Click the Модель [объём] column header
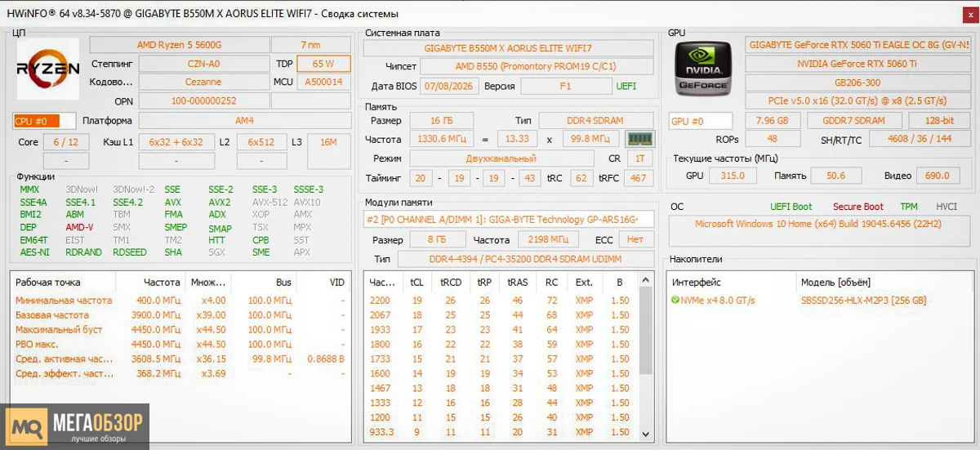This screenshot has width=980, height=450. tap(886, 283)
